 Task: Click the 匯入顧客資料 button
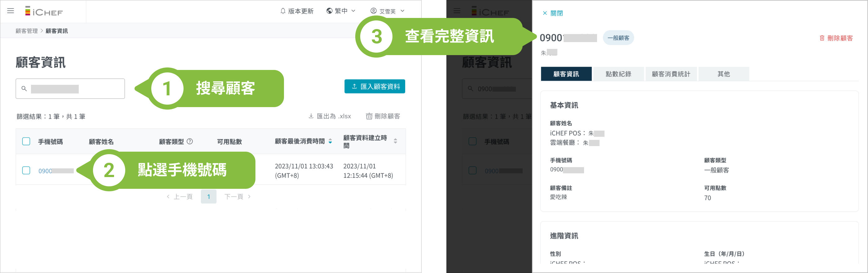click(x=374, y=86)
